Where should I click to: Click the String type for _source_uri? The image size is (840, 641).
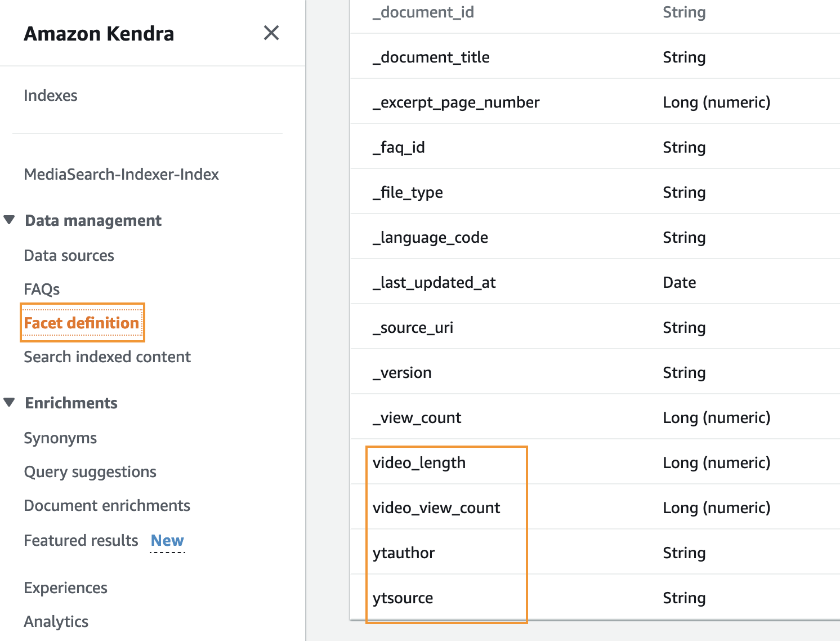click(x=684, y=328)
